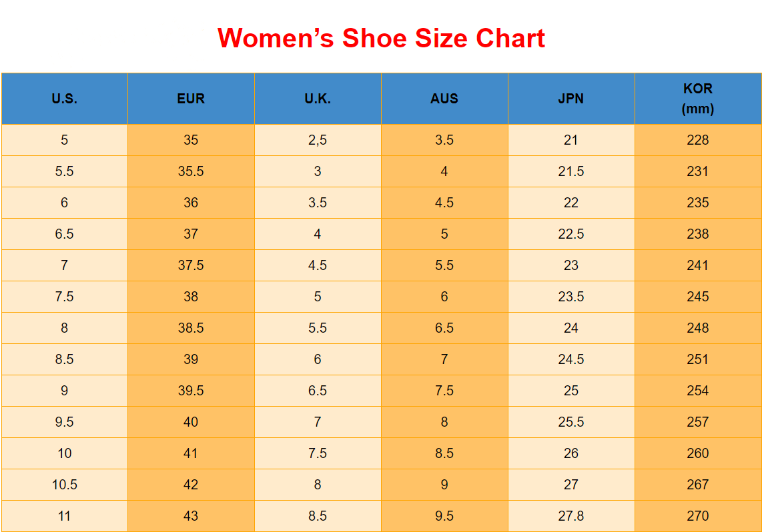
Task: Select the KOR cell showing 257
Action: click(x=698, y=422)
